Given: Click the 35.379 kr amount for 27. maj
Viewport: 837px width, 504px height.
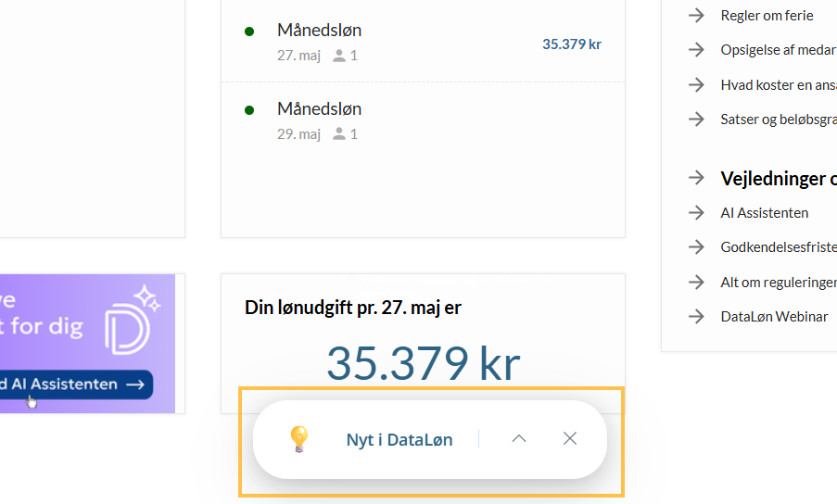Looking at the screenshot, I should (572, 44).
